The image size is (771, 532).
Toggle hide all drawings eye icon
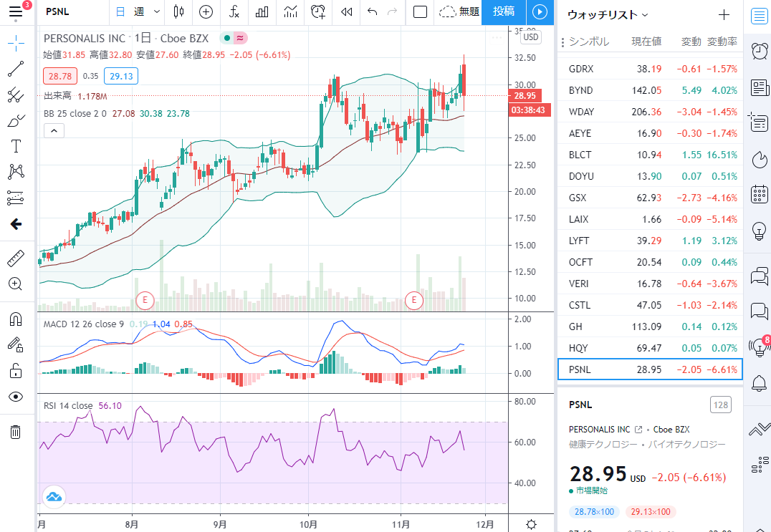pyautogui.click(x=16, y=397)
